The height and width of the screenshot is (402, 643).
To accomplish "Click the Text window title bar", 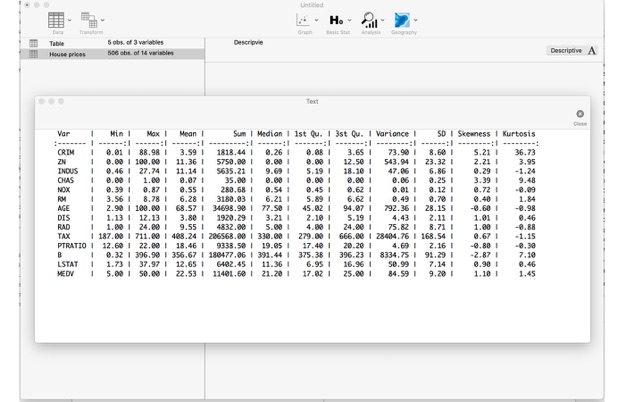I will coord(312,101).
